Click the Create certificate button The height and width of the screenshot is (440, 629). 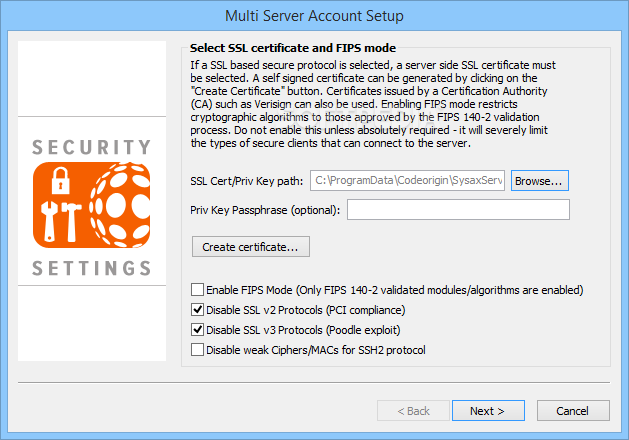pos(251,247)
